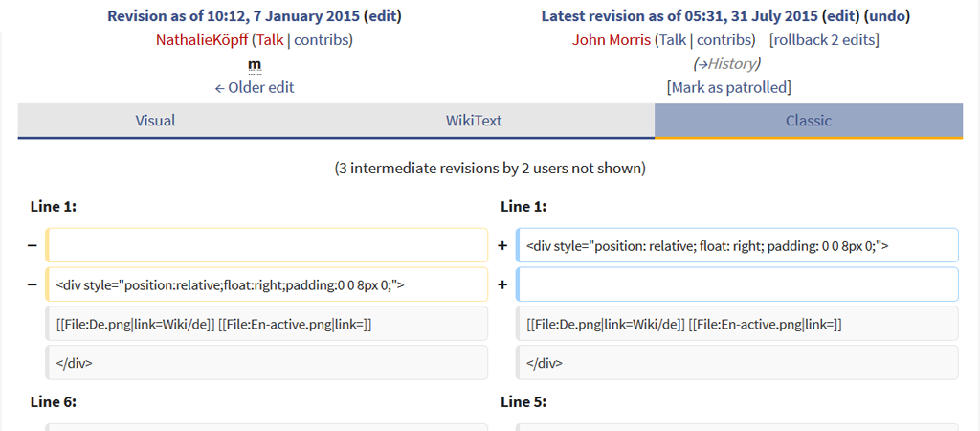Click the minor edit 'm' indicator
This screenshot has height=431, width=980.
[255, 64]
